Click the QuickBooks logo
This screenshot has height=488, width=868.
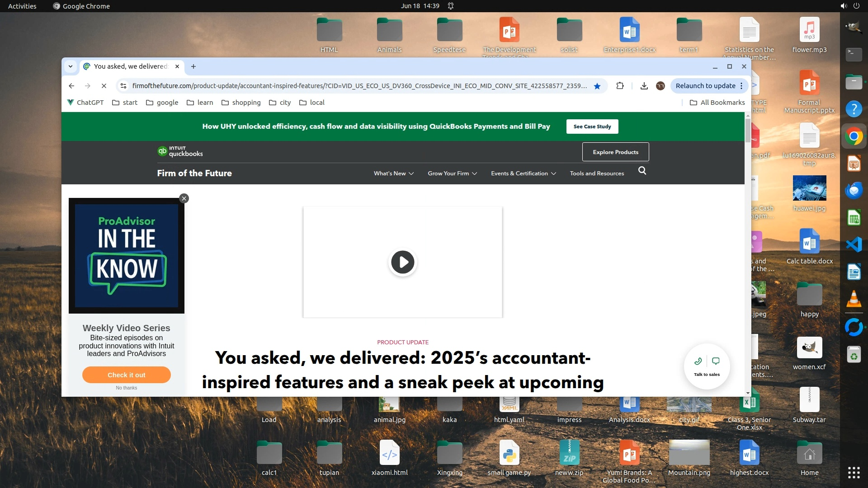click(x=180, y=152)
